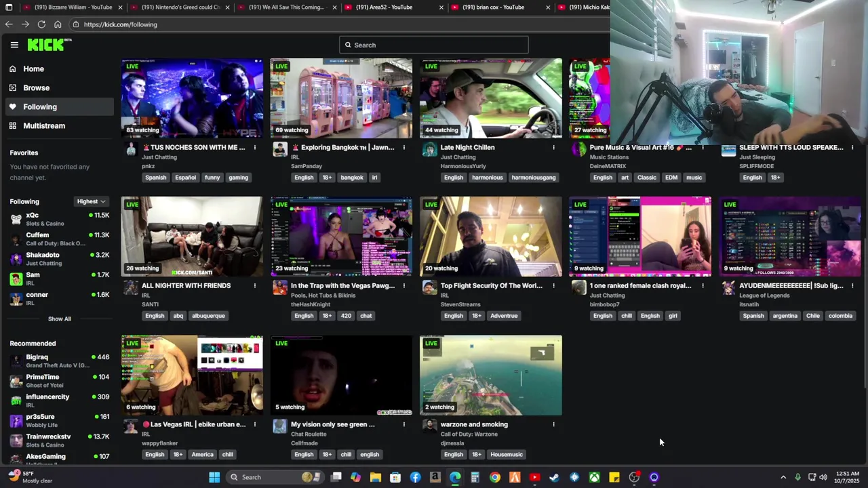This screenshot has height=488, width=868.
Task: Open options menu for Exploring Bangkok stream
Action: click(x=404, y=147)
